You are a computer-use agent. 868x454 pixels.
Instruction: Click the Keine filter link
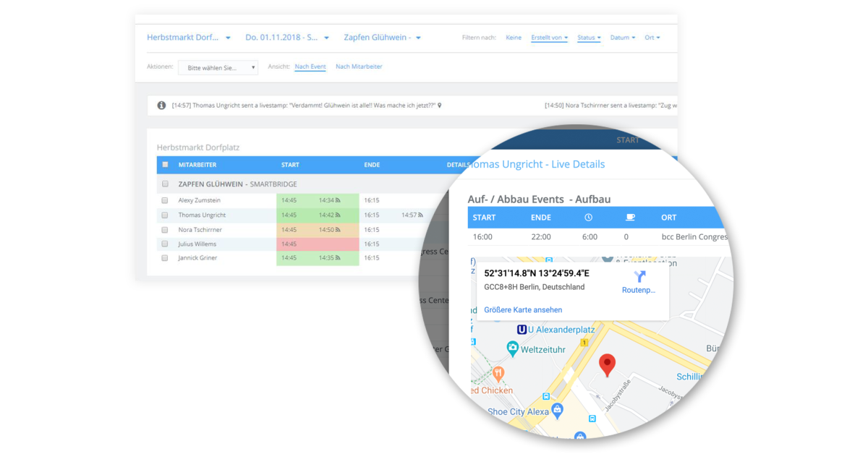pos(514,38)
